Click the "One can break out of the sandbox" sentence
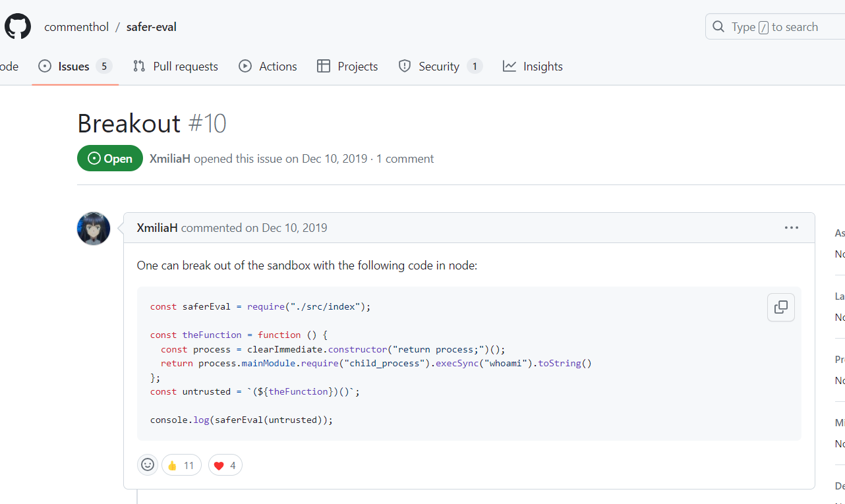Image resolution: width=845 pixels, height=504 pixels. 307,266
